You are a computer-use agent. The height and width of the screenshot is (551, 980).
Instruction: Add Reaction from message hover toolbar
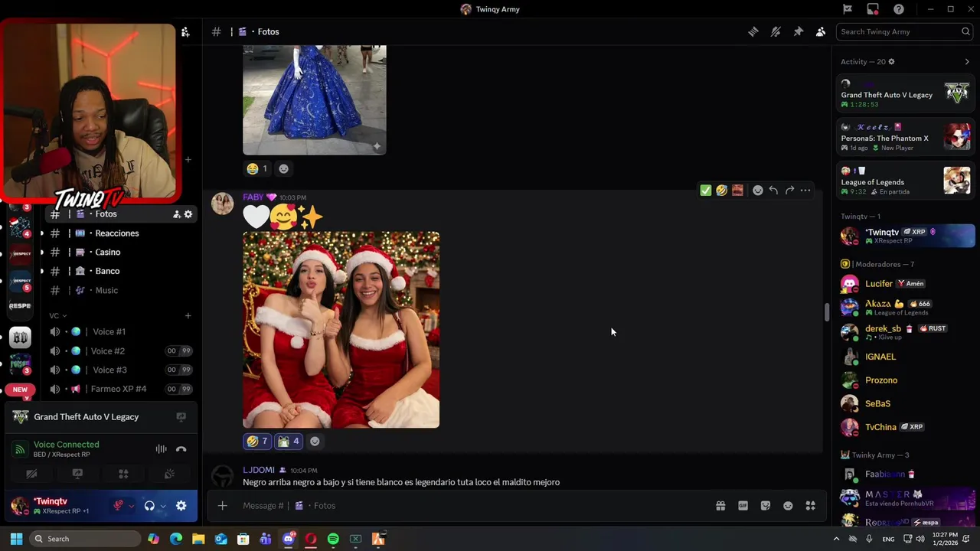point(757,191)
